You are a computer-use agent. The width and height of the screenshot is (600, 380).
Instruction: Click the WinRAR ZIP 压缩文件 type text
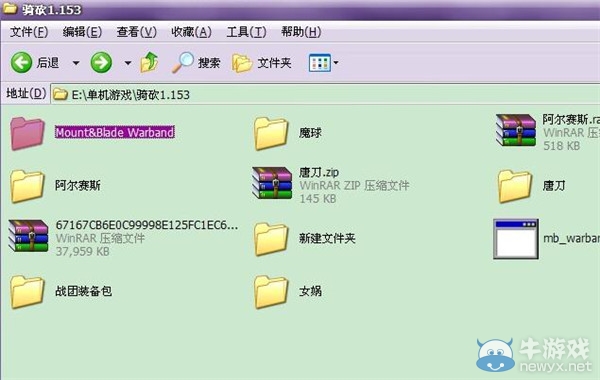click(354, 186)
